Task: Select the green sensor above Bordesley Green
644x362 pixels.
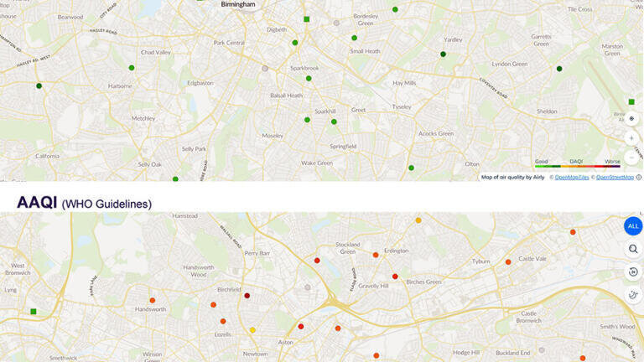Action: (x=395, y=9)
